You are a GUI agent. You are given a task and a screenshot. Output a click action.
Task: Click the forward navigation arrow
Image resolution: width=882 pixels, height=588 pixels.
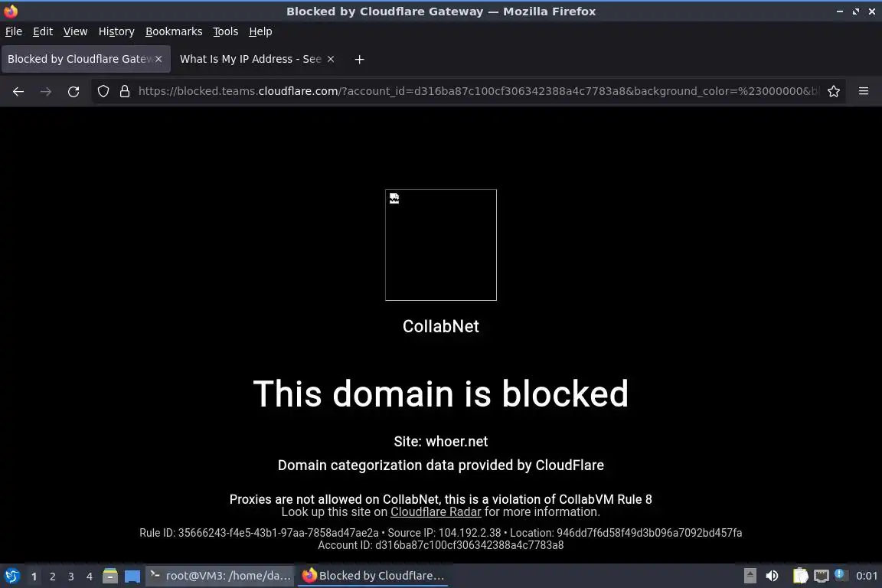pyautogui.click(x=46, y=92)
